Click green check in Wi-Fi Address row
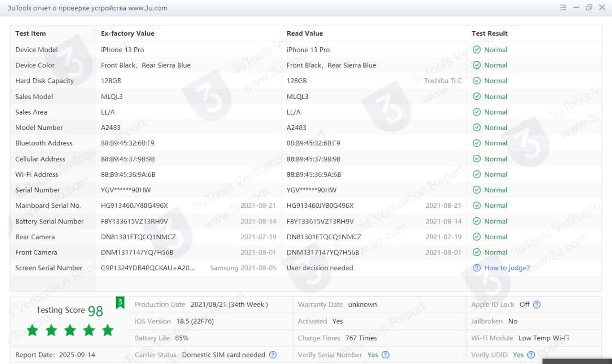 pyautogui.click(x=476, y=174)
